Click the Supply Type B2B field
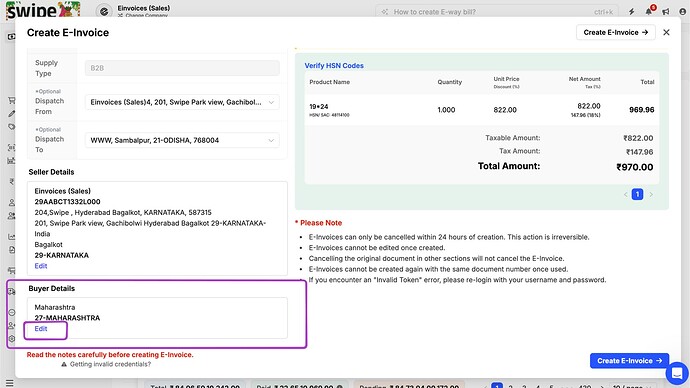The height and width of the screenshot is (388, 690). (182, 68)
